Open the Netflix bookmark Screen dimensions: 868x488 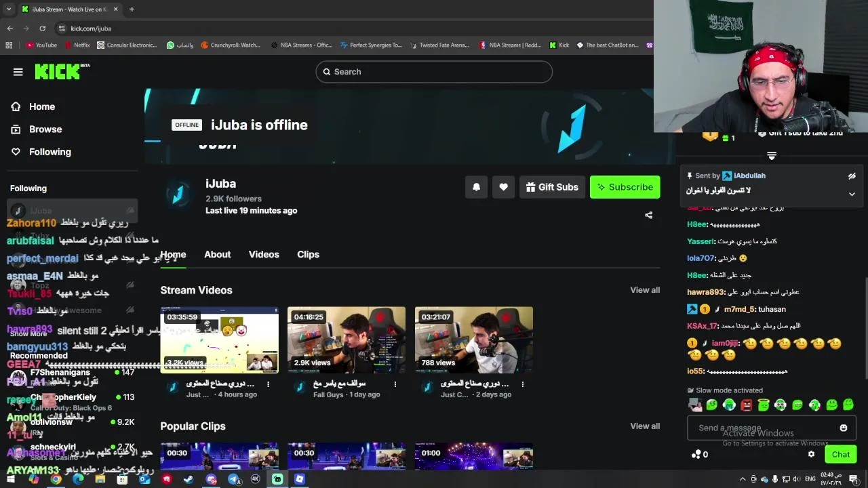pos(77,45)
